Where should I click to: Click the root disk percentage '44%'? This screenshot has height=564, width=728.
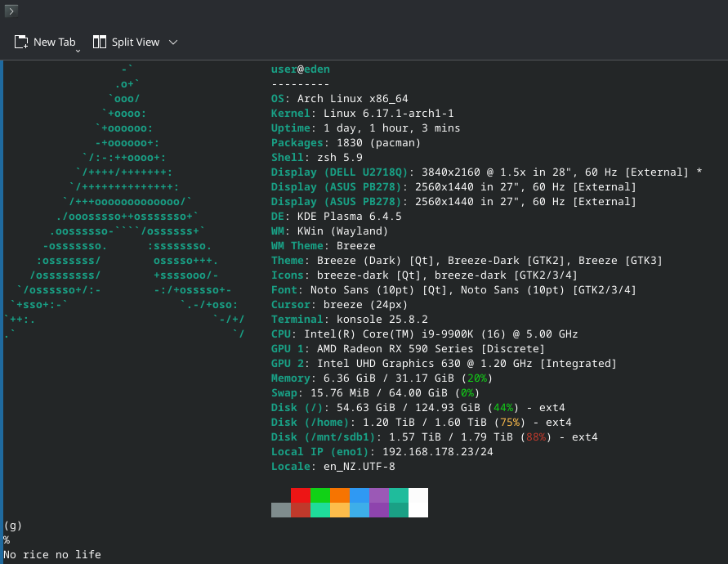[x=502, y=408]
